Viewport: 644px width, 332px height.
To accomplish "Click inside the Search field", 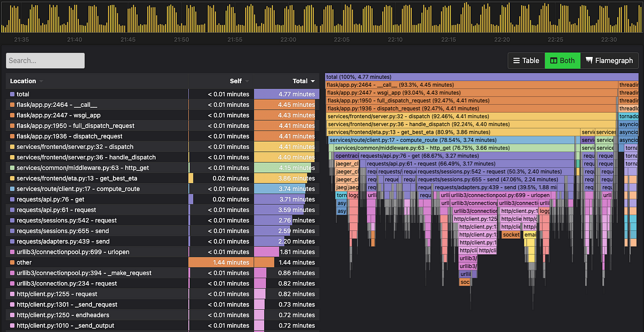I will click(x=45, y=61).
